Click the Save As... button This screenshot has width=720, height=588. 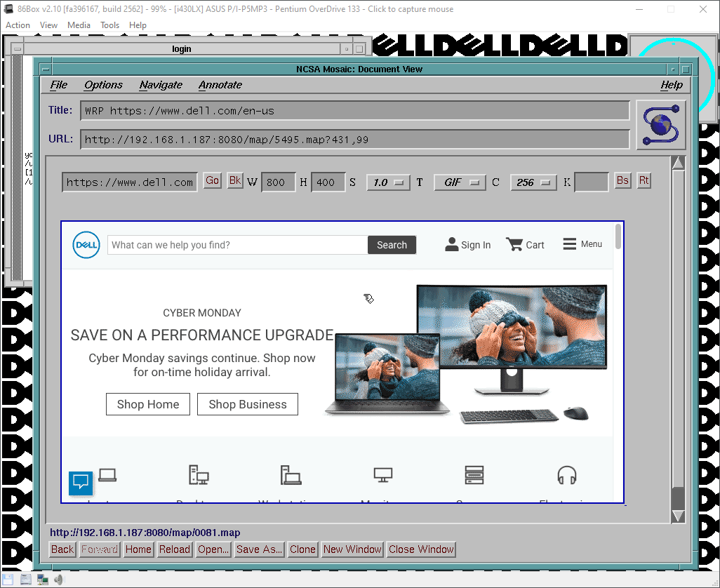[x=259, y=549]
